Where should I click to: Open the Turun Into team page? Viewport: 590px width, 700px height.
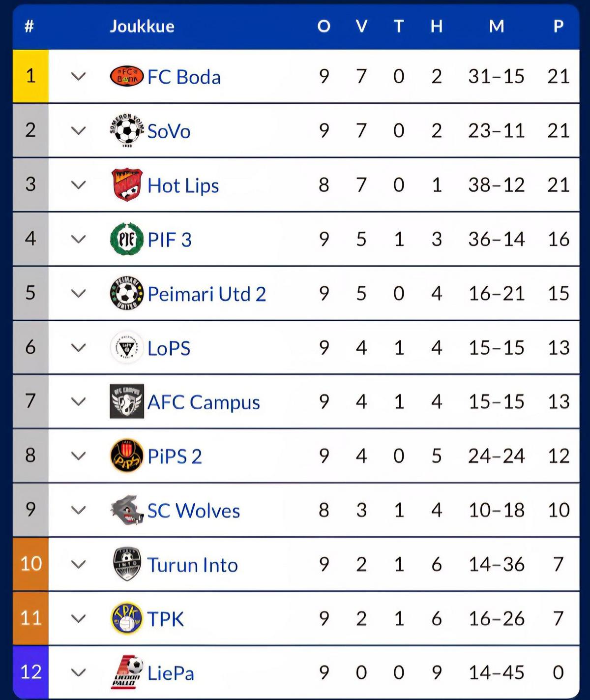click(x=193, y=565)
